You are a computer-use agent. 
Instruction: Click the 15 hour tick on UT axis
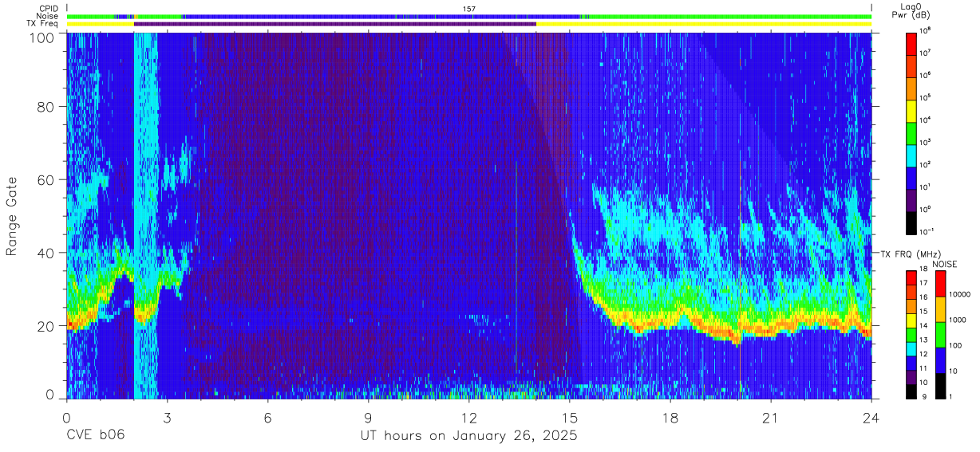tap(570, 417)
